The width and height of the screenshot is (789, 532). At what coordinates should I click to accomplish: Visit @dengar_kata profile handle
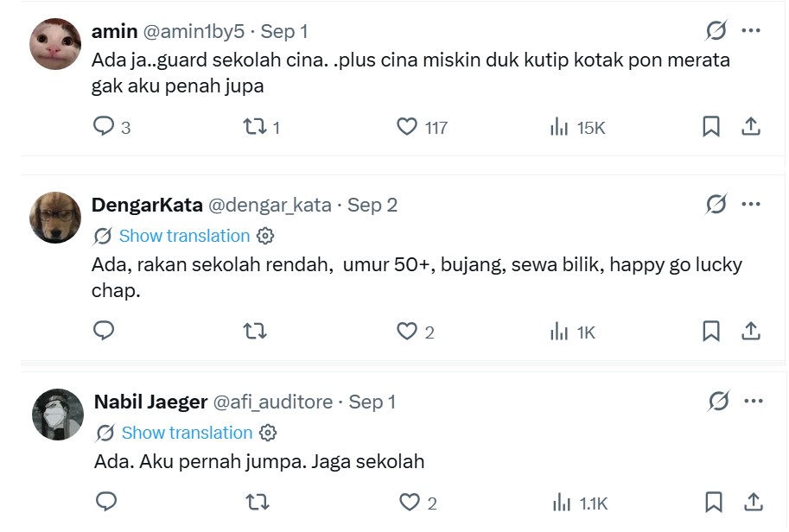click(270, 206)
